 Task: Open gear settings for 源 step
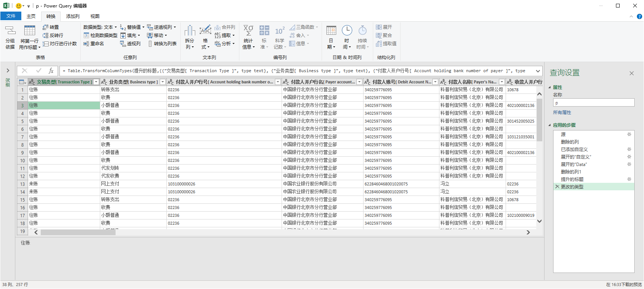coord(629,134)
